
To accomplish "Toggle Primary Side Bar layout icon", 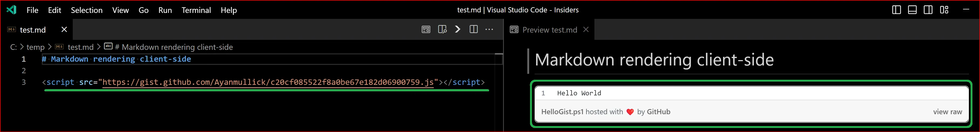I will click(x=896, y=10).
